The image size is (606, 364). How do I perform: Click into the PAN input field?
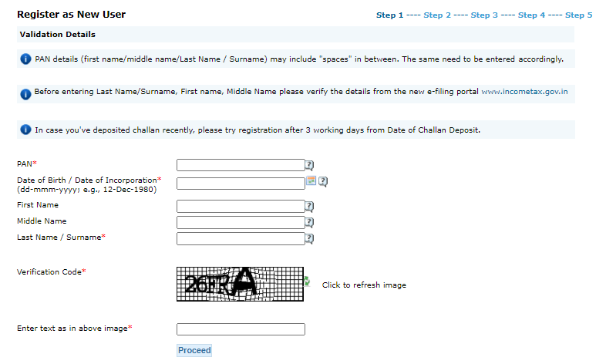241,164
